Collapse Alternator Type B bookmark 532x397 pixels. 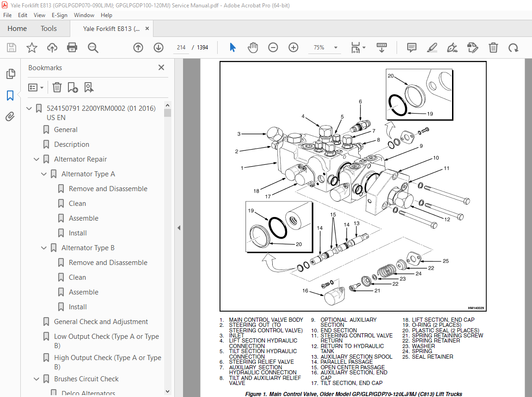coord(44,248)
